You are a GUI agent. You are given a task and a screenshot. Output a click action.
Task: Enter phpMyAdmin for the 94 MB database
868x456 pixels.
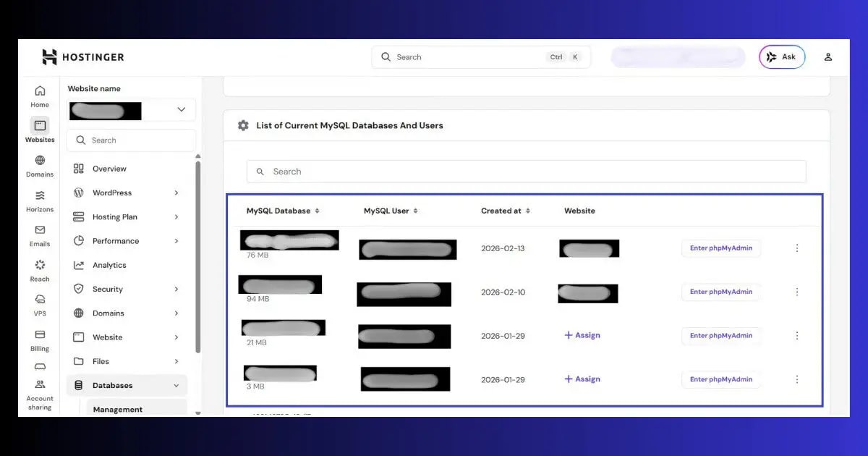[721, 292]
